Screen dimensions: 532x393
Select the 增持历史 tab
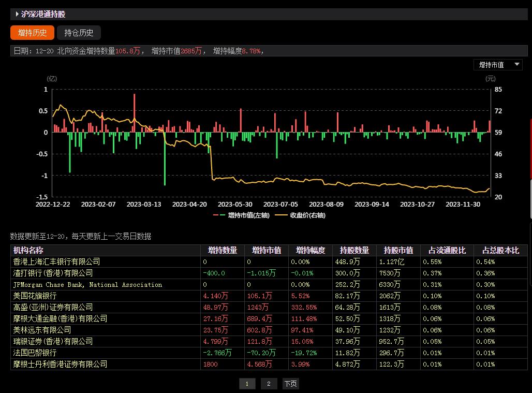(32, 33)
